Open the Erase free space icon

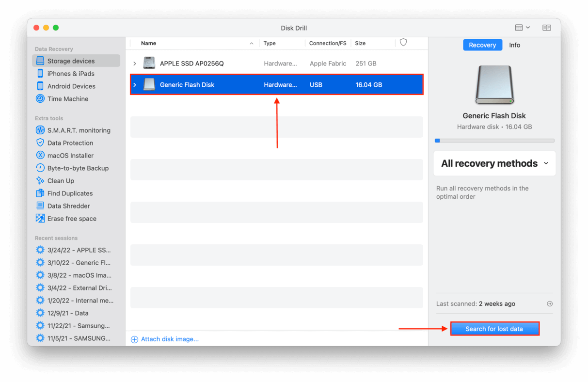coord(40,219)
